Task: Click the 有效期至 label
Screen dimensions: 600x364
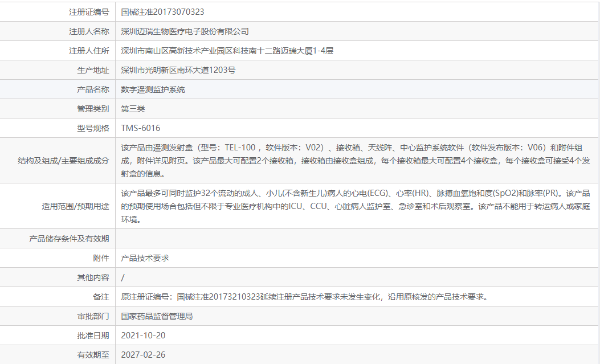Action: pyautogui.click(x=93, y=355)
